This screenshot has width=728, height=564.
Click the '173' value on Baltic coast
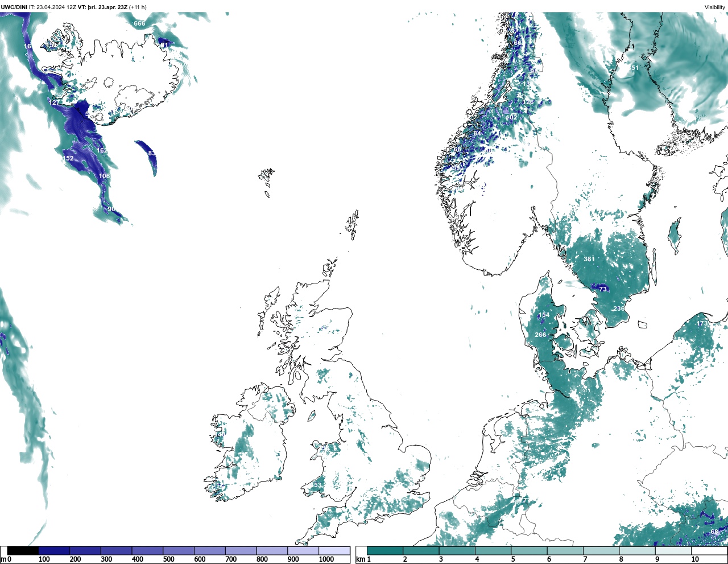click(702, 323)
